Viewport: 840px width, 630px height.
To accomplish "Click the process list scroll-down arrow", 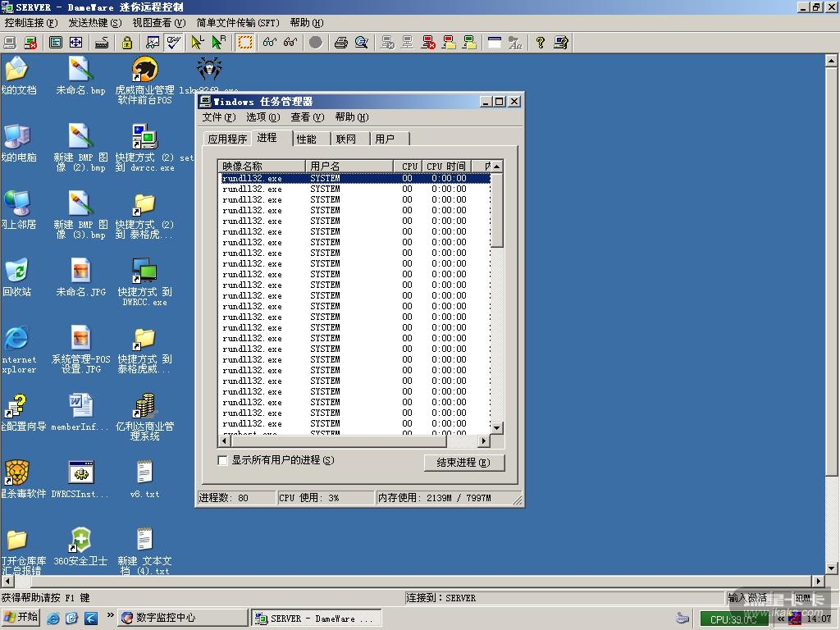I will tap(496, 428).
